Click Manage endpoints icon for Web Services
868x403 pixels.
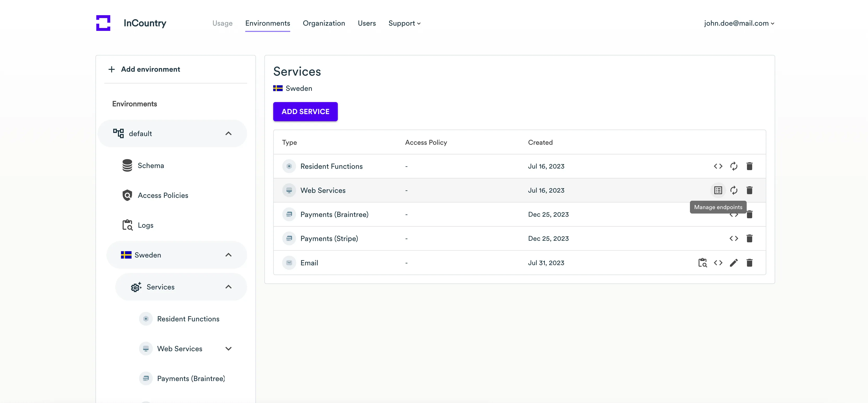718,190
